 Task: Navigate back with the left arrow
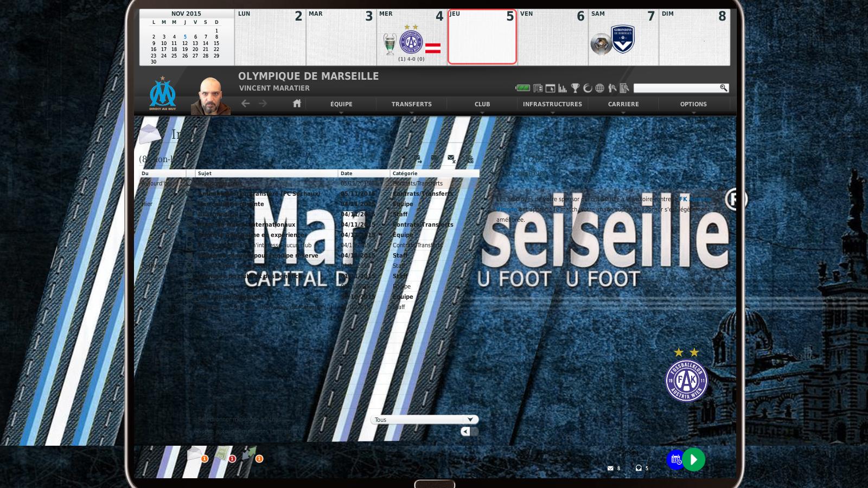[246, 103]
